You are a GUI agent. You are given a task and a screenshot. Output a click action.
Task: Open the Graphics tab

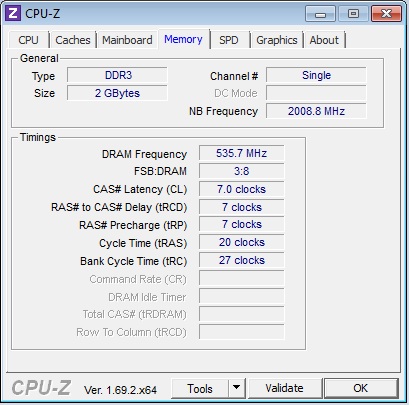click(x=277, y=40)
